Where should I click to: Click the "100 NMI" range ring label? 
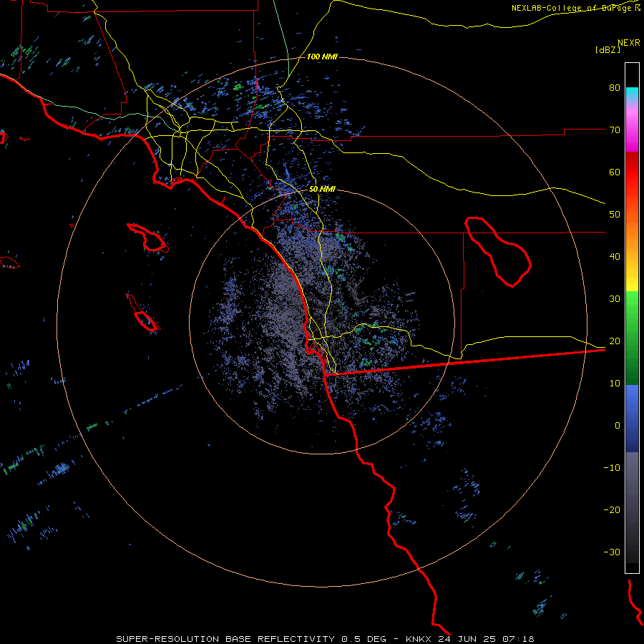[322, 57]
